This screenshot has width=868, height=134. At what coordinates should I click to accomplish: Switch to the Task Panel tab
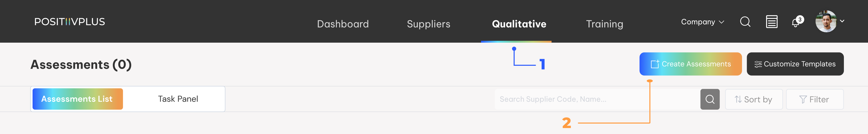[178, 99]
